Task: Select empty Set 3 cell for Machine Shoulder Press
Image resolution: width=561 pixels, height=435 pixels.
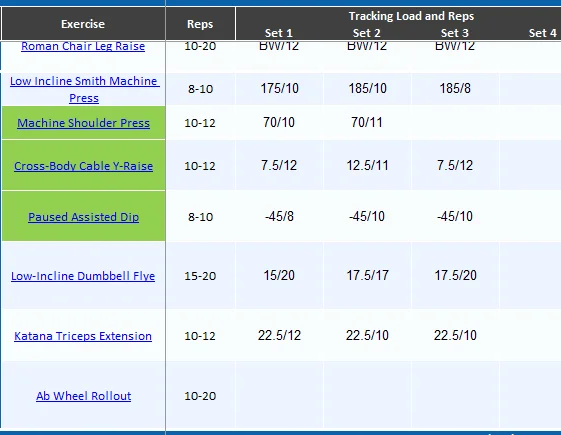Action: pyautogui.click(x=455, y=123)
